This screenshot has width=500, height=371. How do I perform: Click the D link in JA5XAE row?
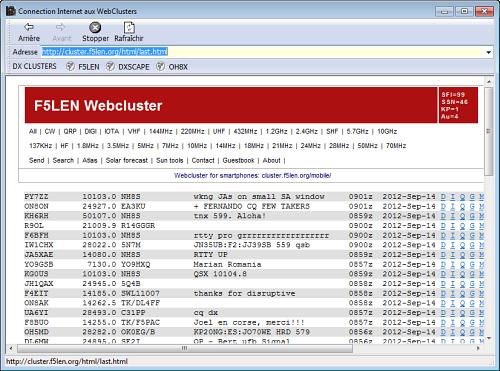[443, 255]
